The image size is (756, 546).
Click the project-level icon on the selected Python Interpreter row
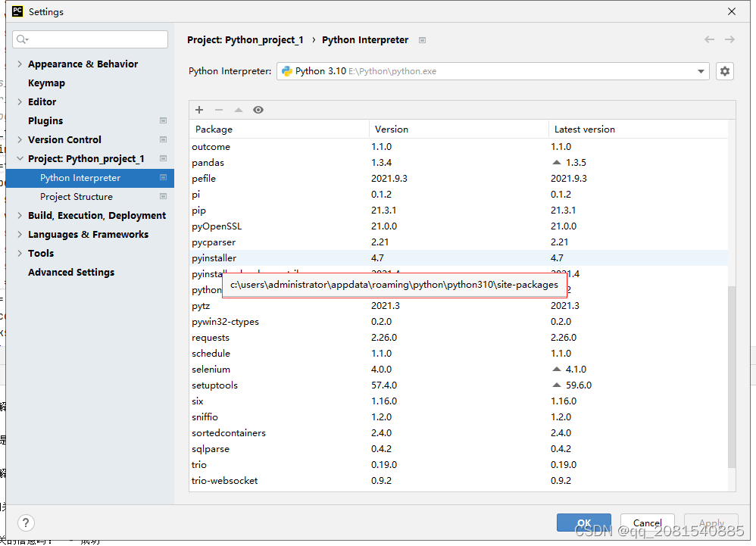(x=163, y=178)
